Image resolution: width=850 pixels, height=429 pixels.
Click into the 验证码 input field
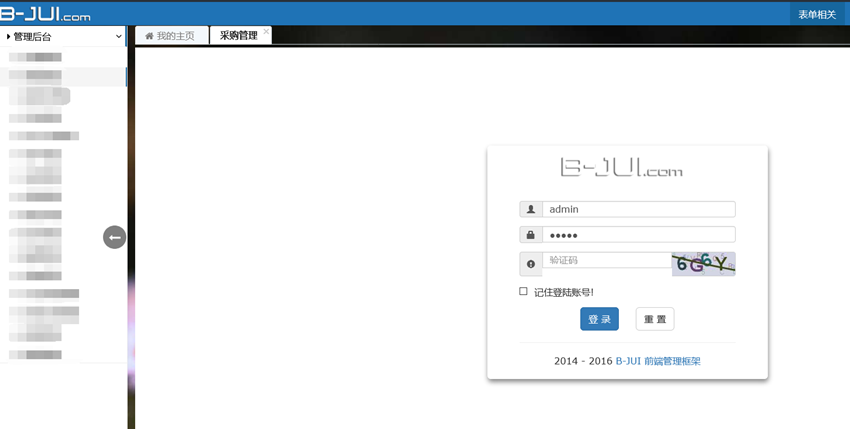[x=606, y=260]
